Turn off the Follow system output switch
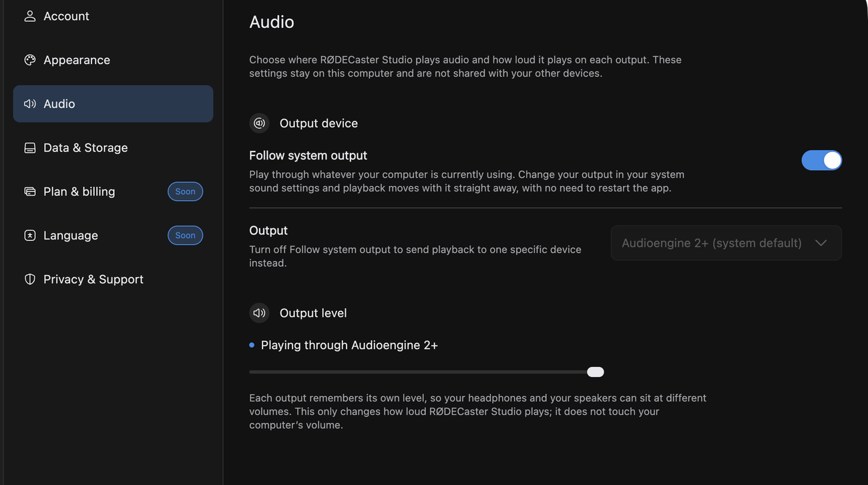This screenshot has height=485, width=868. click(x=821, y=160)
